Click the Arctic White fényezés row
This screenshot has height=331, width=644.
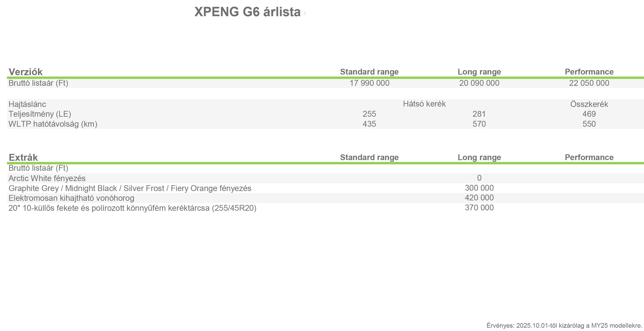pyautogui.click(x=326, y=178)
